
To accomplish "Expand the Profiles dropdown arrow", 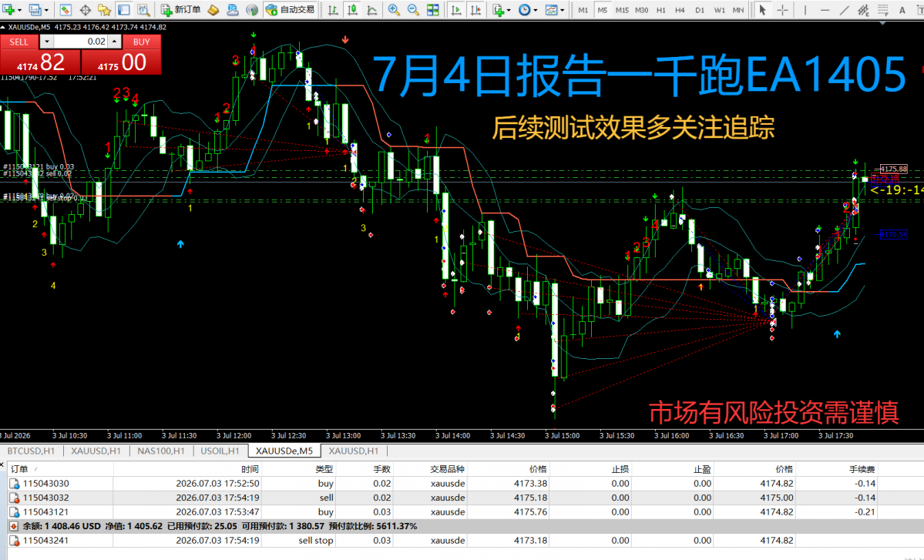I will 46,10.
